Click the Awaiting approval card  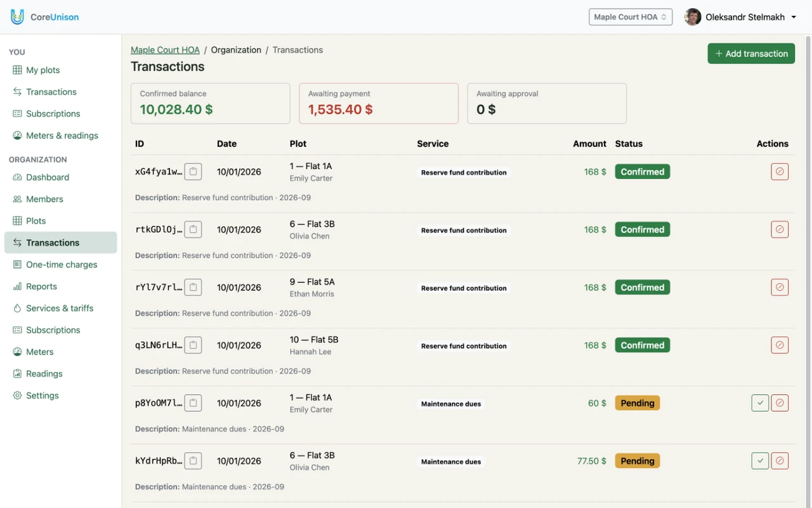(x=547, y=103)
